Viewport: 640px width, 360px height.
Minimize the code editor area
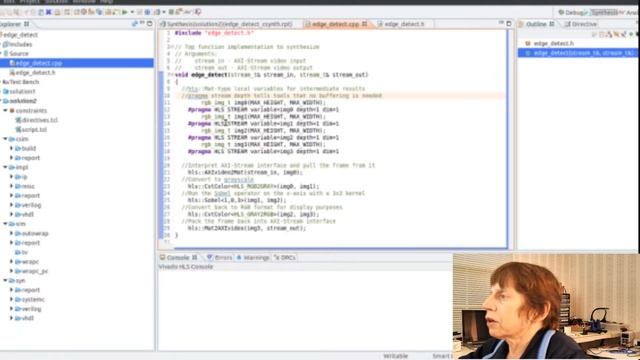(501, 23)
